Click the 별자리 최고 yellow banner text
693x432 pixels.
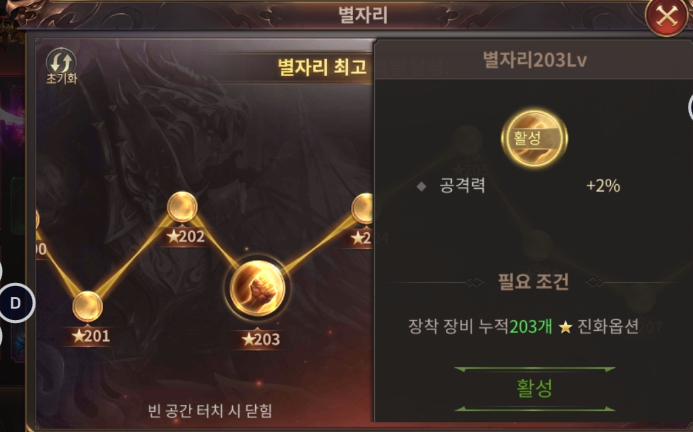click(x=322, y=67)
